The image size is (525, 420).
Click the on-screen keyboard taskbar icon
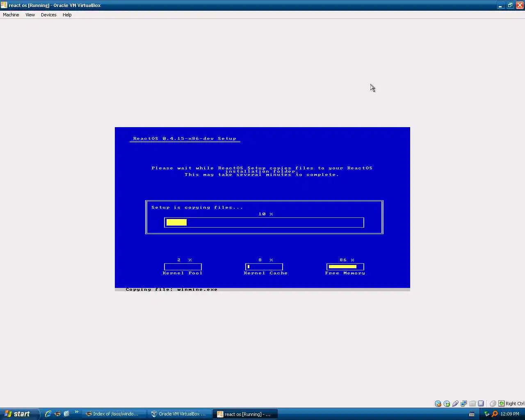pos(472,414)
